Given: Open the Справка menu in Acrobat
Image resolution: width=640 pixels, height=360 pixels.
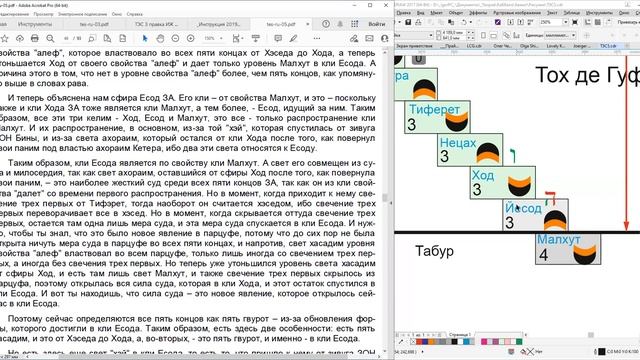Looking at the screenshot, I should click(134, 14).
